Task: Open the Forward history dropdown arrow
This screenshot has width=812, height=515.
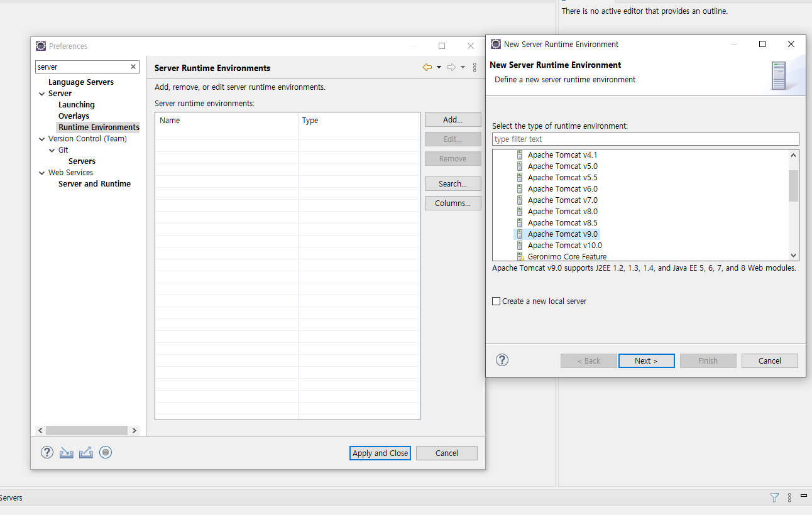Action: [x=463, y=67]
